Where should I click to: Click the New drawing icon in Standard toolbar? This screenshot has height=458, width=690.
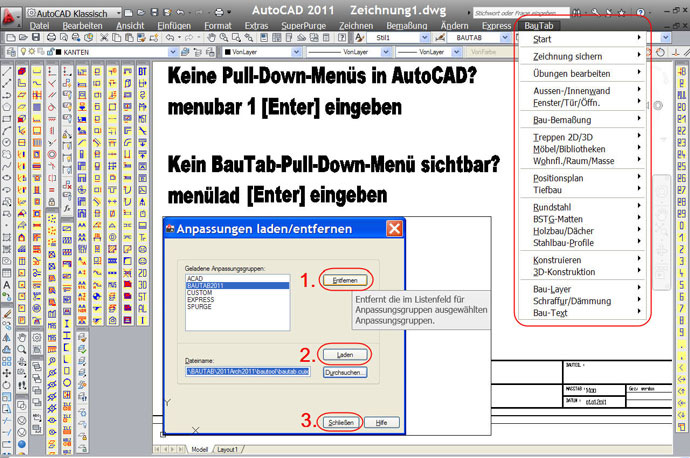click(x=11, y=38)
